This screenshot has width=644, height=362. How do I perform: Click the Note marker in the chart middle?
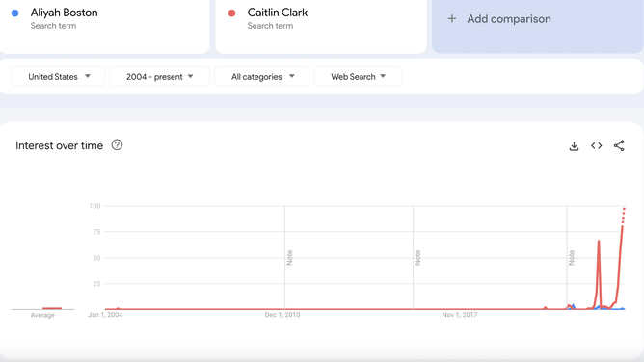[417, 257]
